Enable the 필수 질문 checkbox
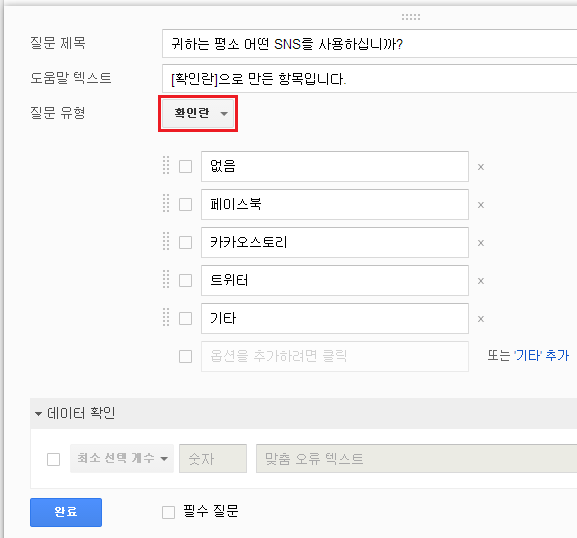 (x=169, y=512)
